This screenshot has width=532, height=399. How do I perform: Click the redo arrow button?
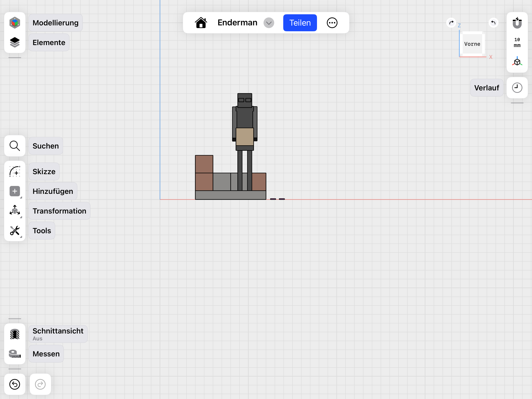(x=40, y=384)
